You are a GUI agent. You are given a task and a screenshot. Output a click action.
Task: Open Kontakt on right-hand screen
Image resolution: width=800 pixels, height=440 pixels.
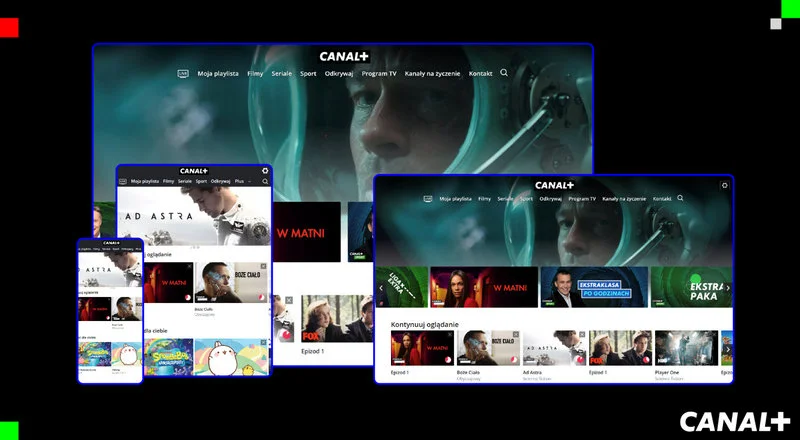[662, 199]
